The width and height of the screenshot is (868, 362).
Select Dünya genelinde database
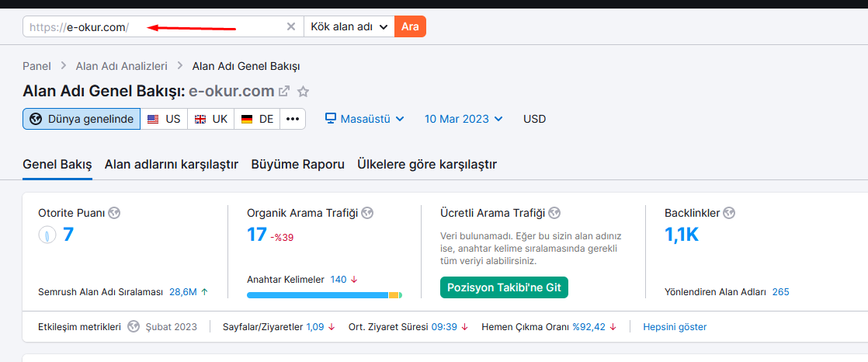click(x=82, y=119)
